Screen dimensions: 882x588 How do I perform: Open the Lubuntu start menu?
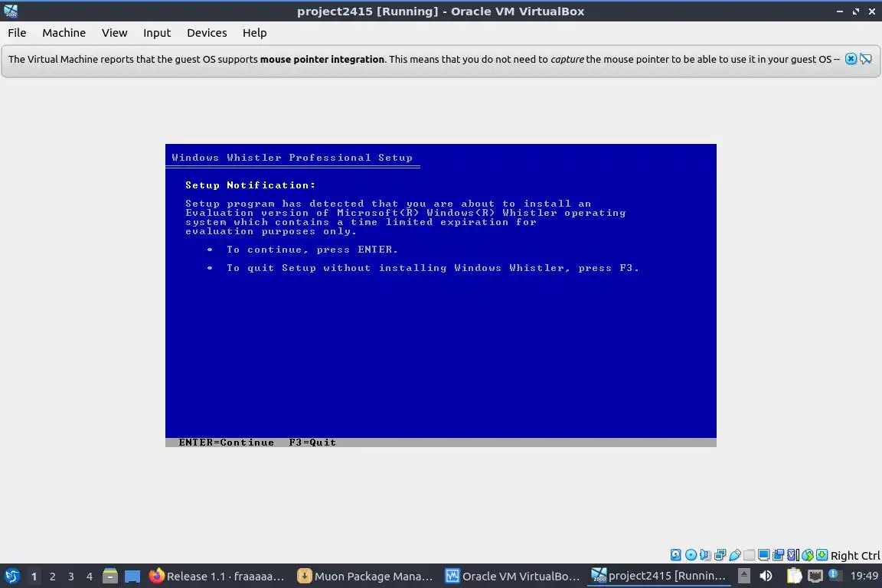11,577
